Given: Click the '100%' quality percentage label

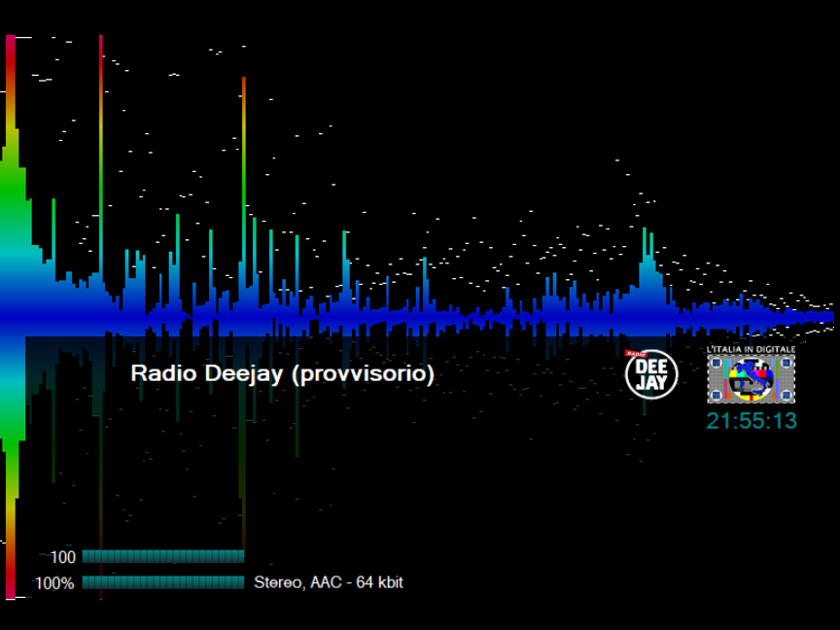Looking at the screenshot, I should (54, 583).
